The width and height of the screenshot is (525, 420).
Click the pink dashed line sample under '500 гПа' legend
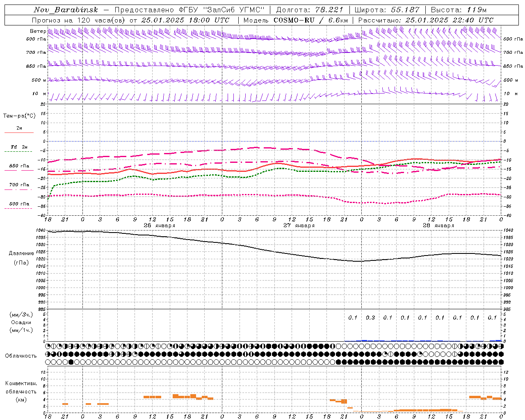[18, 208]
